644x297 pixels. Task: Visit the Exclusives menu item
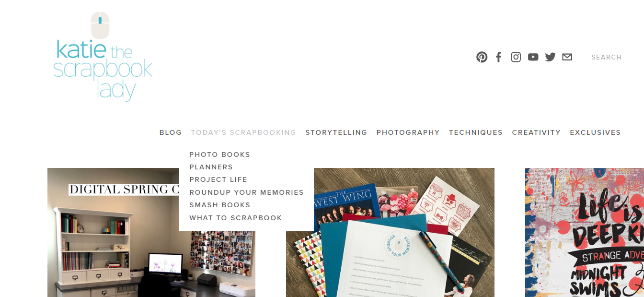tap(595, 132)
